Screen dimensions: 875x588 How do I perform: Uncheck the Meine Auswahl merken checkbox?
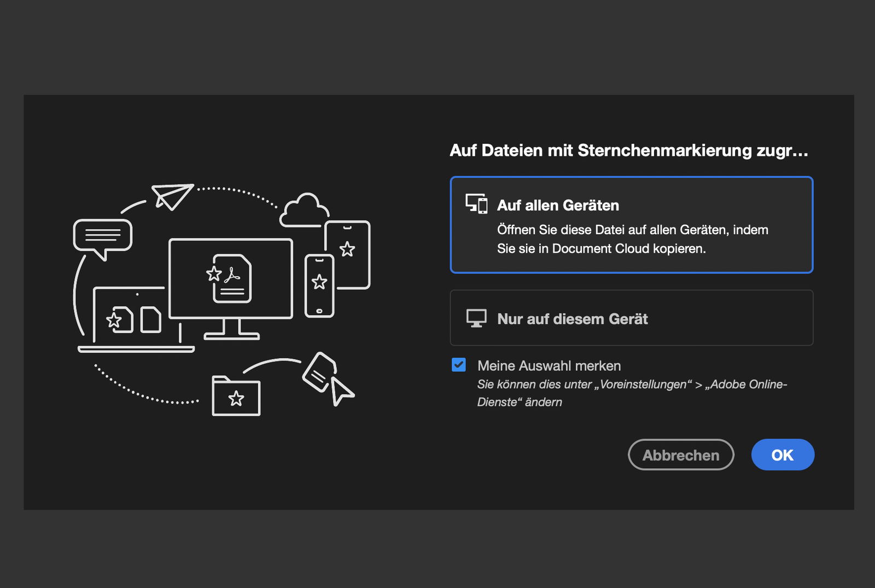pos(459,365)
